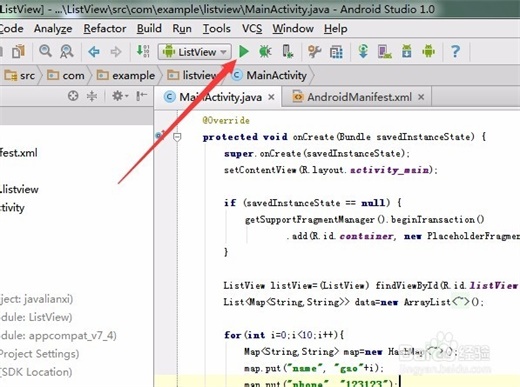520x387 pixels.
Task: Click the Find magnifier icon
Action: coord(45,51)
